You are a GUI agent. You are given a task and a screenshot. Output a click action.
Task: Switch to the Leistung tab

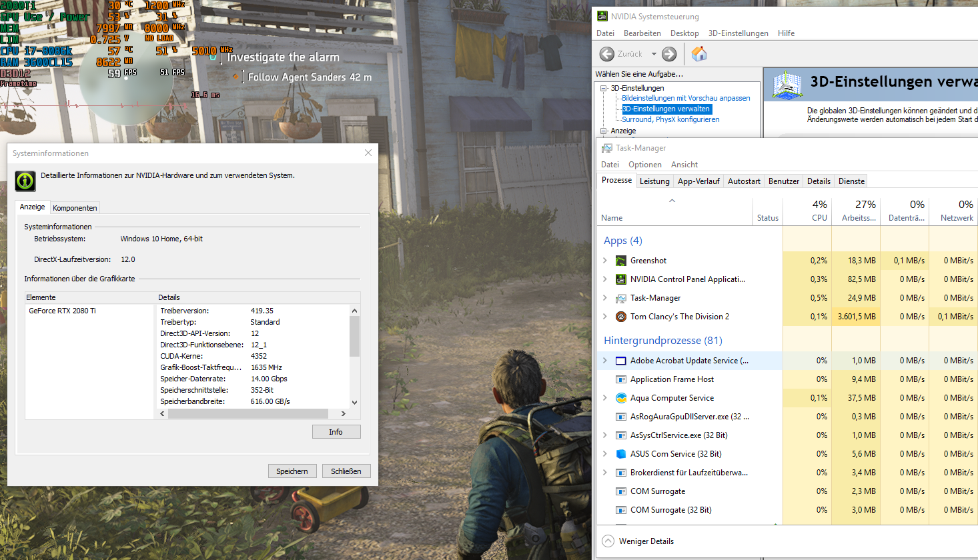click(654, 181)
